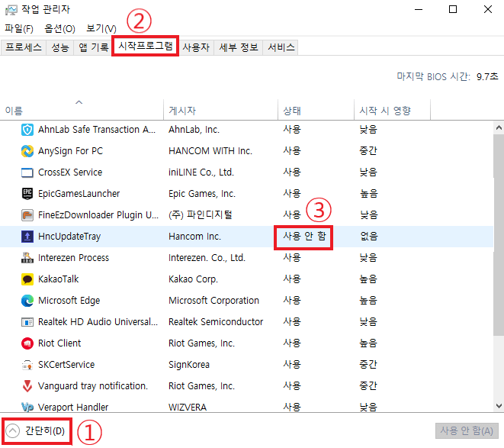This screenshot has width=504, height=448.
Task: Select the Riot Client row name
Action: 59,343
